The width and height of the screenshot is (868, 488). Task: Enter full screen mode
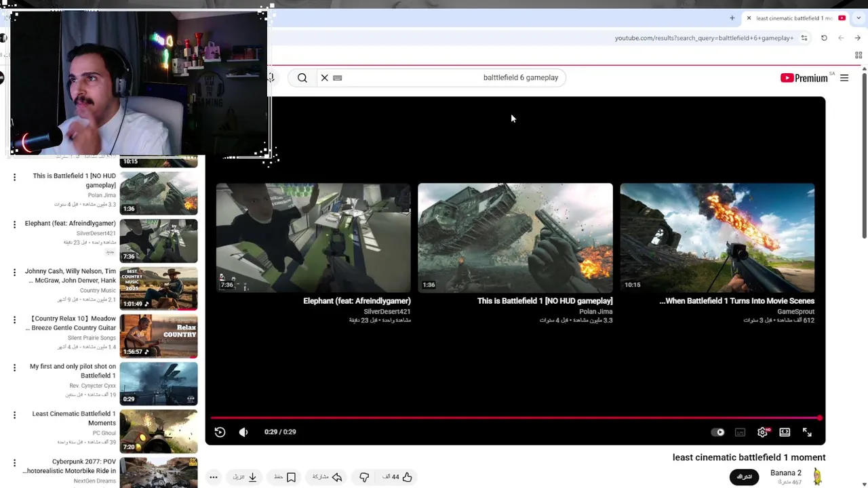point(807,432)
